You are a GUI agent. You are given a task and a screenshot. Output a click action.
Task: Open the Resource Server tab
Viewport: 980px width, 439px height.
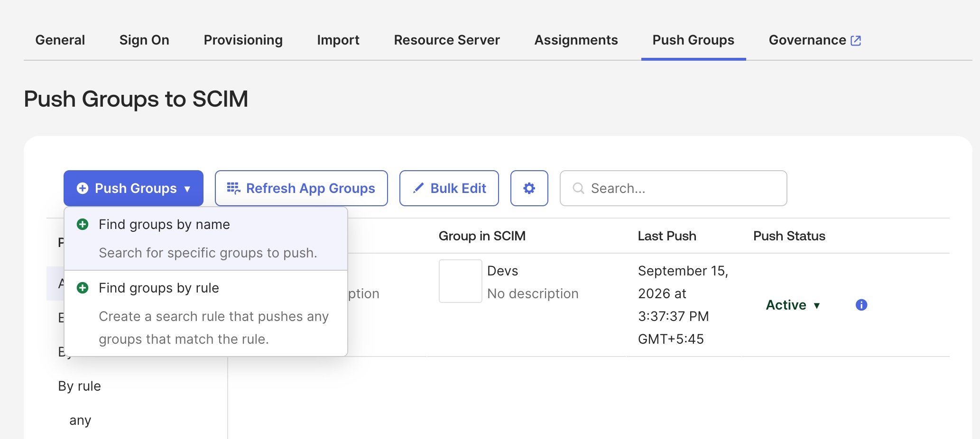(446, 40)
